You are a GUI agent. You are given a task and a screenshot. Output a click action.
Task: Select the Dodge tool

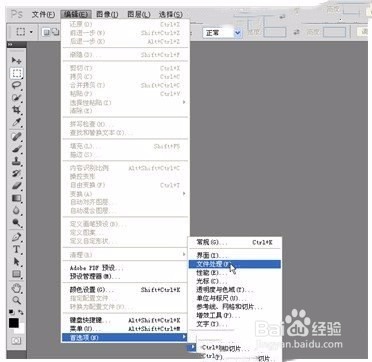16,222
